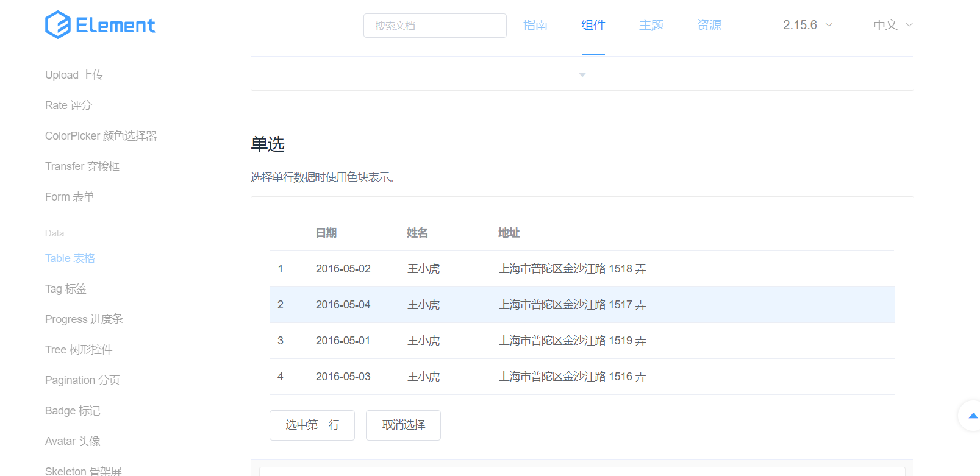Open the 2.15.6 version dropdown
Screen dimensions: 980x476
807,25
